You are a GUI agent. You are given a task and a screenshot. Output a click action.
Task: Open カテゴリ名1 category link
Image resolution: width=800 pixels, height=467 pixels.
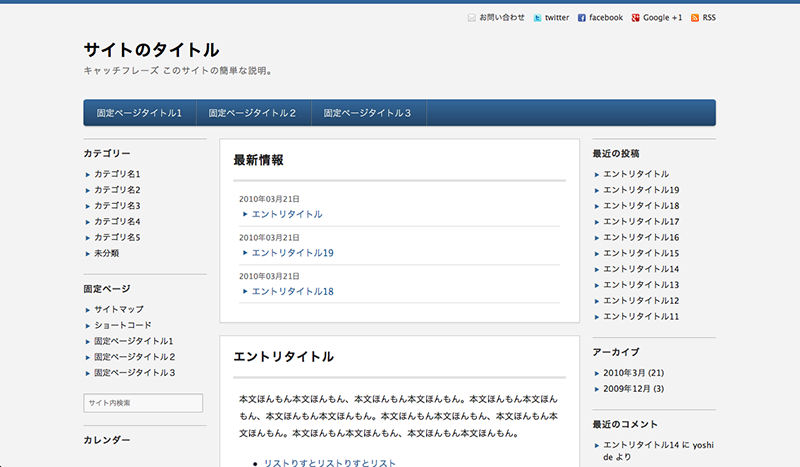(118, 174)
